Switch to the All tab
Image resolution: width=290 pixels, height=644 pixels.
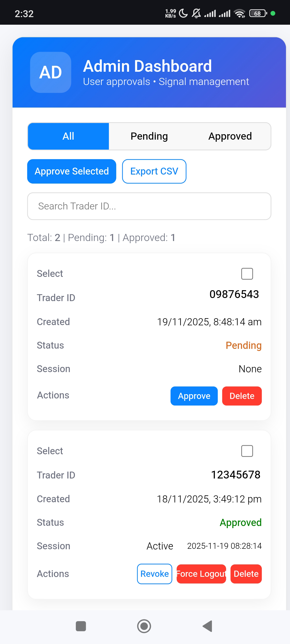[68, 136]
